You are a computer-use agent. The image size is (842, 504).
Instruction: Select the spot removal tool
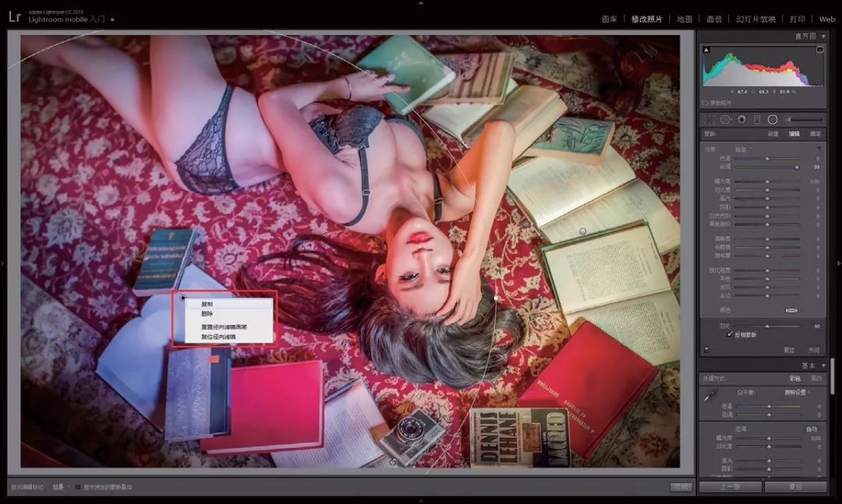coord(725,119)
